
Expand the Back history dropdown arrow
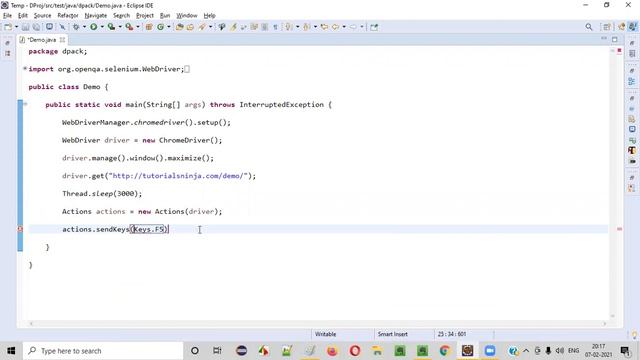point(344,27)
